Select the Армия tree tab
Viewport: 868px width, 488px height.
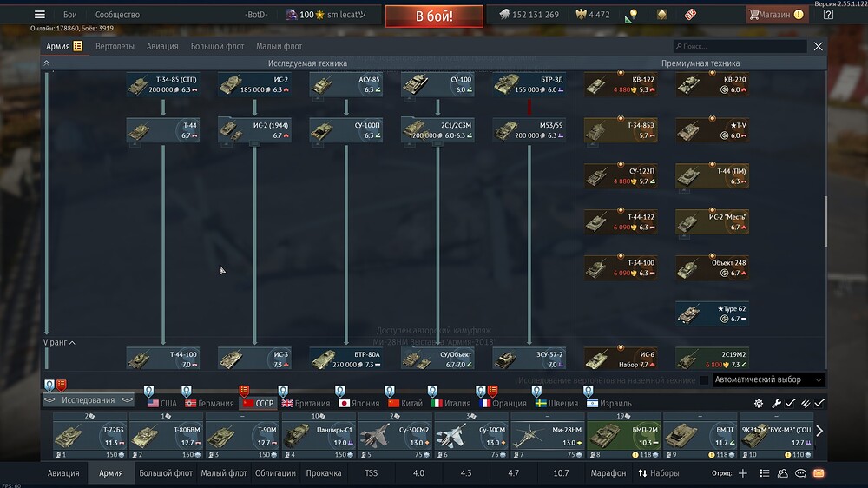[x=64, y=47]
